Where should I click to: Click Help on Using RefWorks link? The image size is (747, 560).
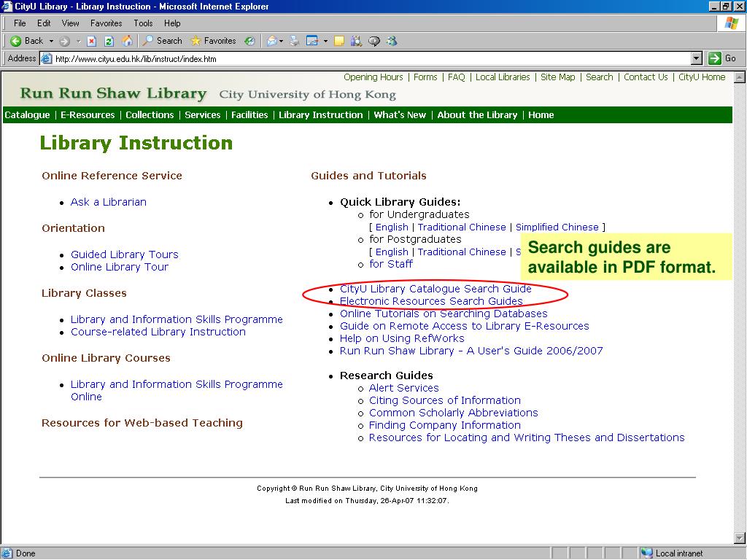click(x=402, y=338)
